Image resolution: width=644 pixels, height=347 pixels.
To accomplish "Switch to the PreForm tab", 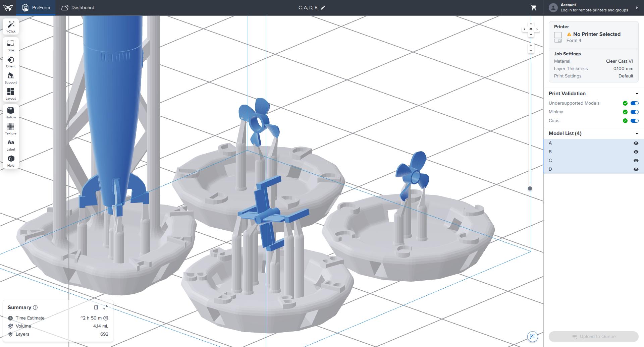I will coord(36,7).
